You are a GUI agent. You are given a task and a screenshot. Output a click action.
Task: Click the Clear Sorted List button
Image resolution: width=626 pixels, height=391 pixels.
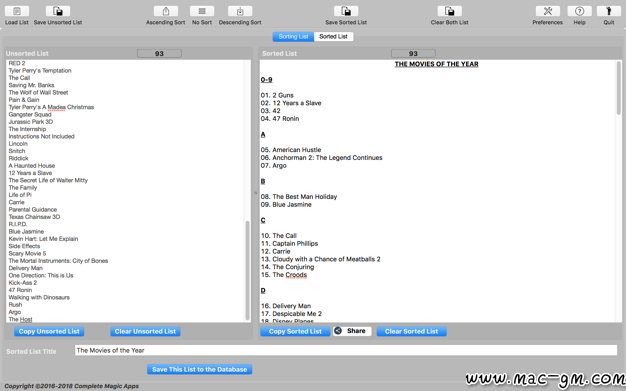coord(412,331)
